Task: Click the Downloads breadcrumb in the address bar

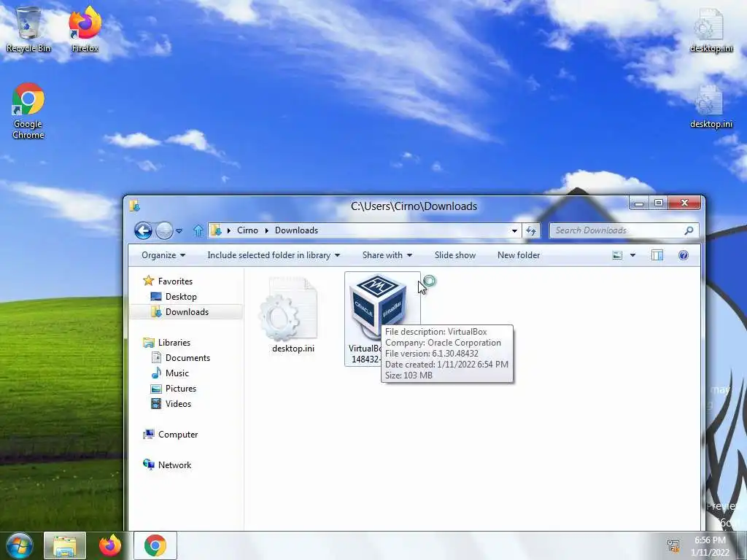Action: pyautogui.click(x=296, y=230)
